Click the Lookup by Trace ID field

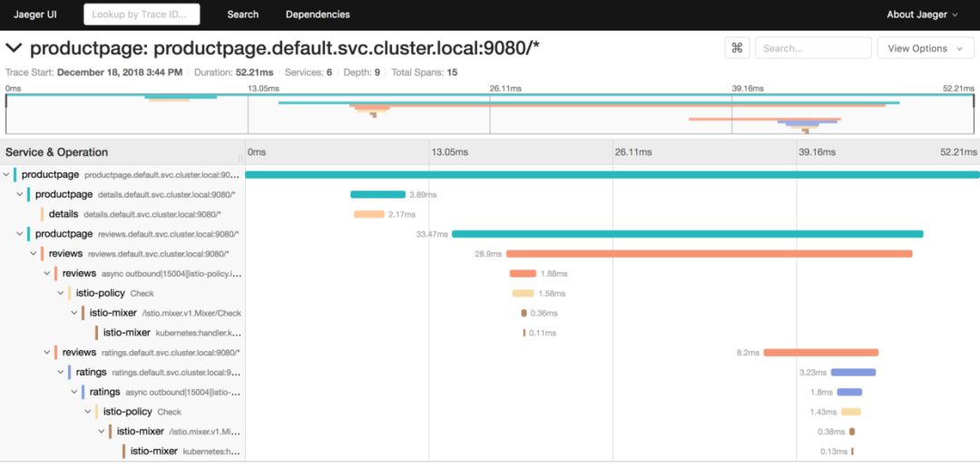pyautogui.click(x=142, y=15)
